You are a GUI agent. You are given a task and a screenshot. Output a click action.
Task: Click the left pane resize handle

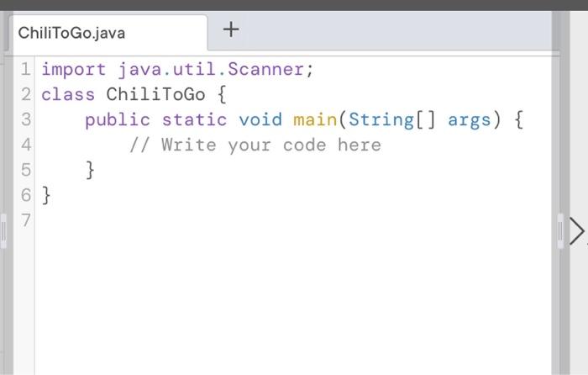[3, 231]
